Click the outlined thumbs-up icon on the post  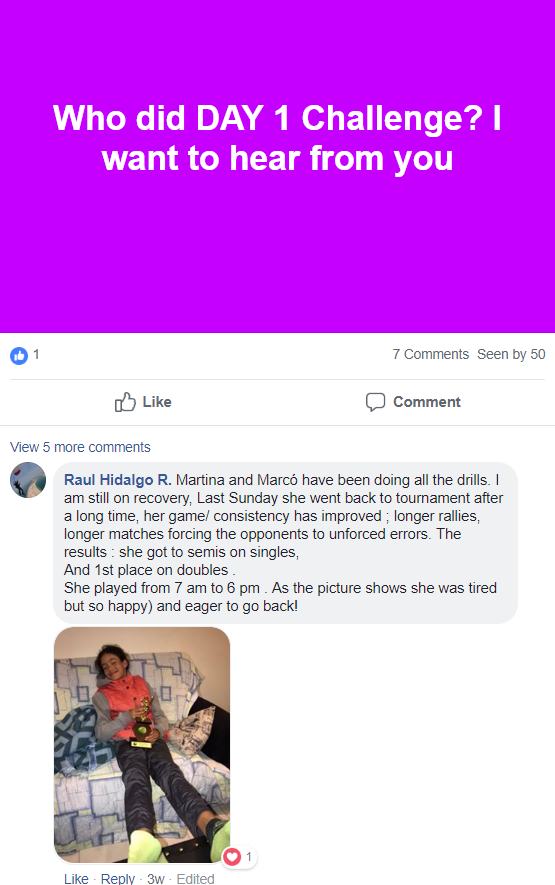(125, 402)
